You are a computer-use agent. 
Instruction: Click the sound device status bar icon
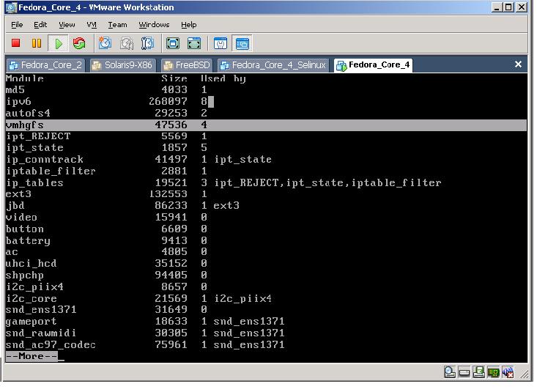[x=508, y=372]
